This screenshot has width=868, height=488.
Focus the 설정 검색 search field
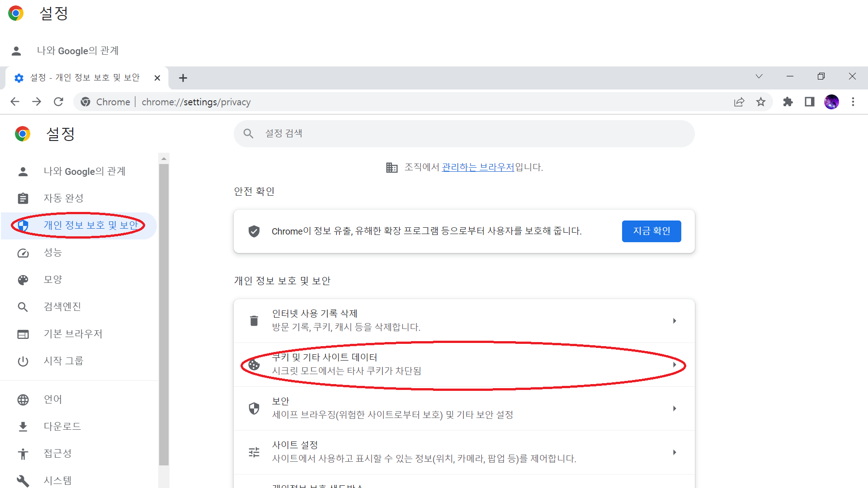coord(464,133)
